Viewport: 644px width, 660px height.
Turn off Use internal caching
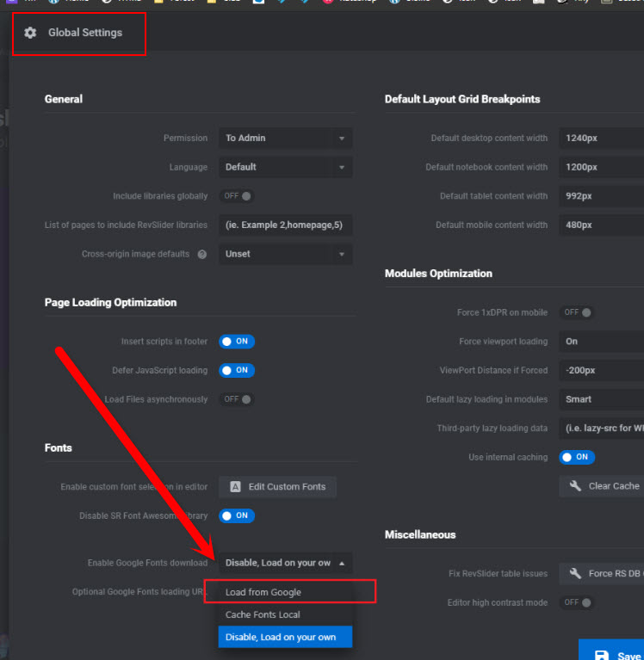pyautogui.click(x=577, y=457)
